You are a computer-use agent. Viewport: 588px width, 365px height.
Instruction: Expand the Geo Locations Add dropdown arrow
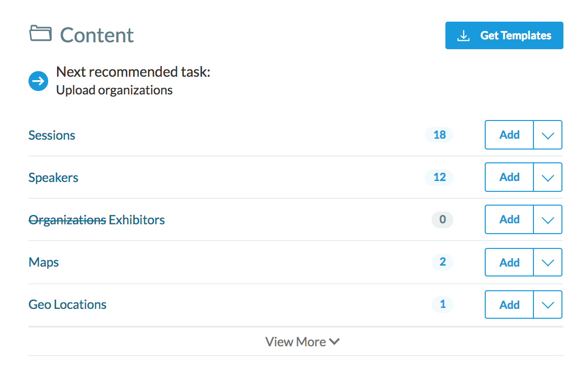(x=547, y=305)
